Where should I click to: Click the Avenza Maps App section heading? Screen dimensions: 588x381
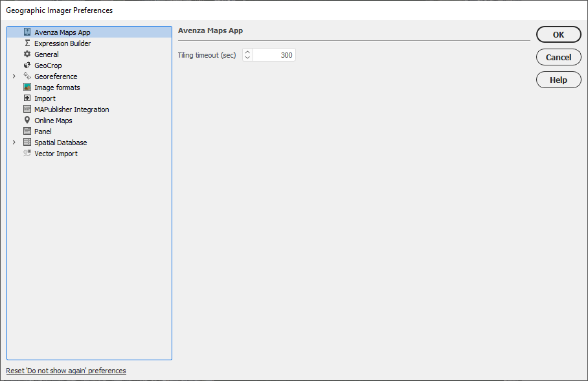coord(210,30)
